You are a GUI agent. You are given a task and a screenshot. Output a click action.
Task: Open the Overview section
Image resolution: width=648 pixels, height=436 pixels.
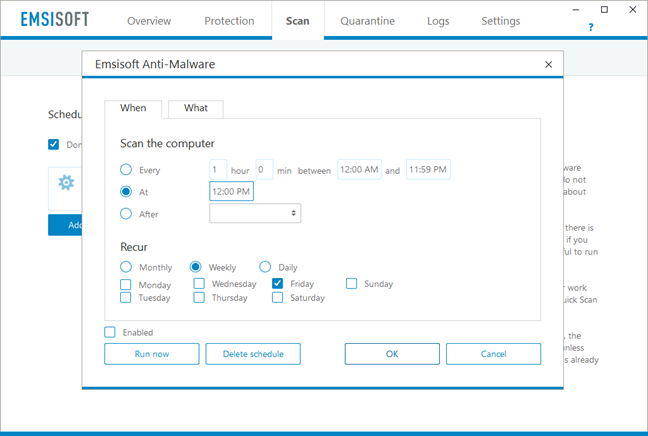click(149, 21)
